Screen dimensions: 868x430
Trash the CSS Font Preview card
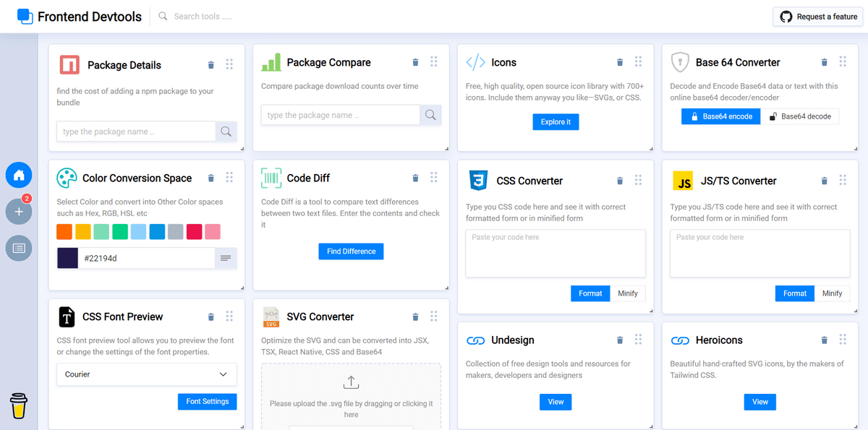tap(211, 317)
